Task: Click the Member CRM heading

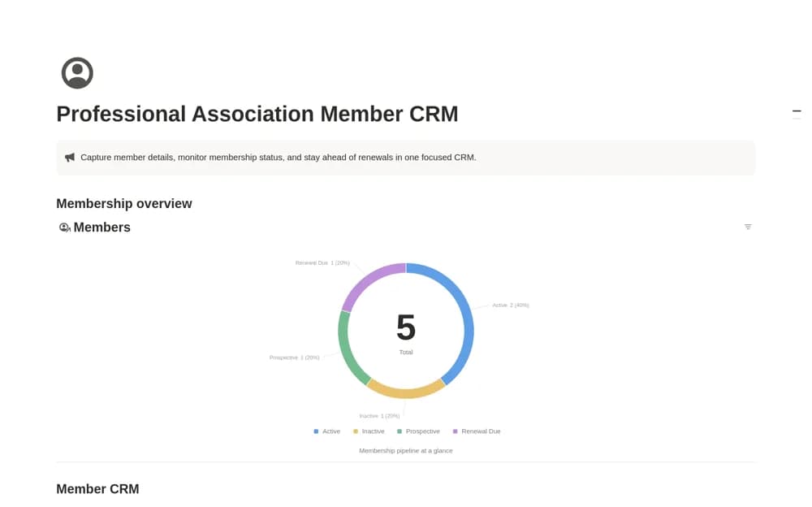Action: point(98,489)
